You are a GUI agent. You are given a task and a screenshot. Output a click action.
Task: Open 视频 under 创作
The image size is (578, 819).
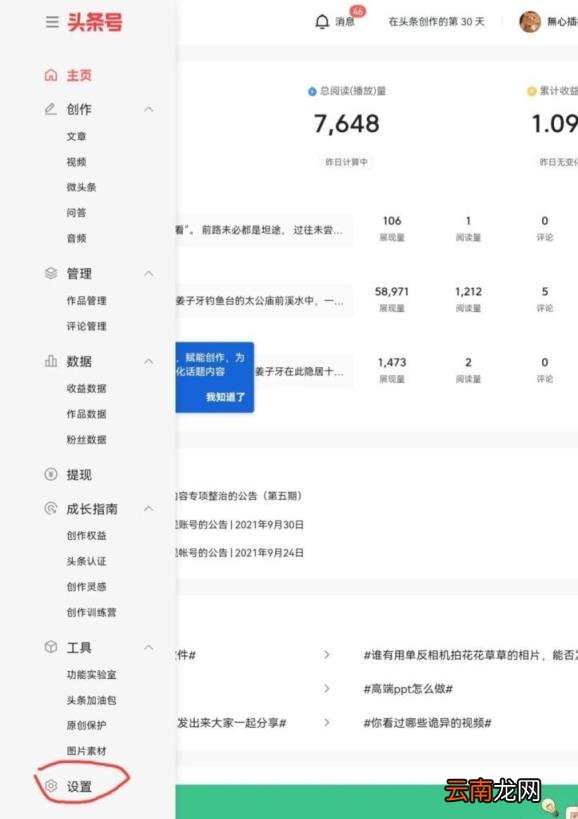[76, 162]
